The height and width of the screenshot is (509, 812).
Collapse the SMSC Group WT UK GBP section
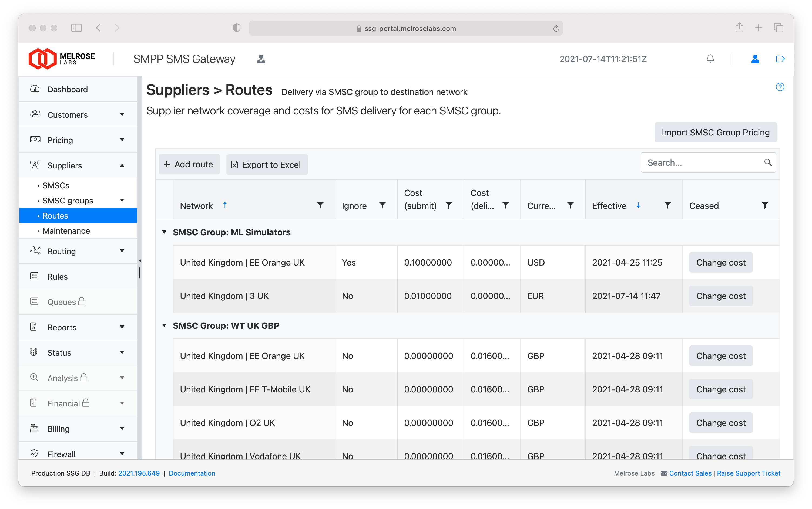[x=165, y=325]
